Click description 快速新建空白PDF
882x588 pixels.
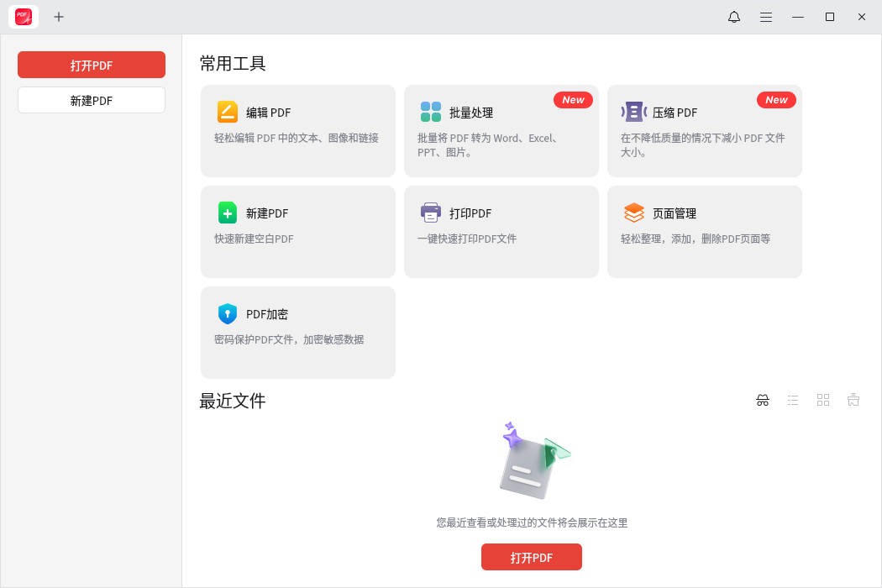(x=254, y=239)
